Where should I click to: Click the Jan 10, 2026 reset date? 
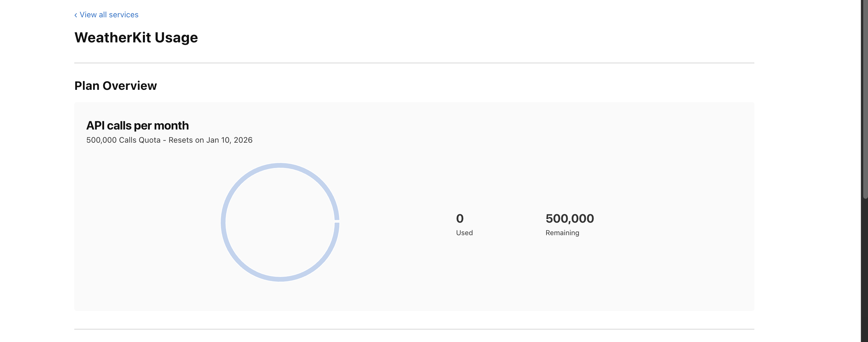(229, 140)
